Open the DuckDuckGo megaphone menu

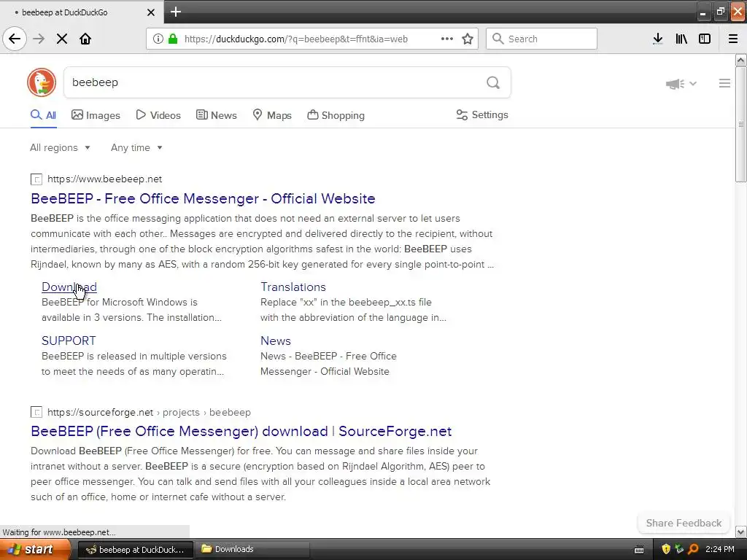681,84
